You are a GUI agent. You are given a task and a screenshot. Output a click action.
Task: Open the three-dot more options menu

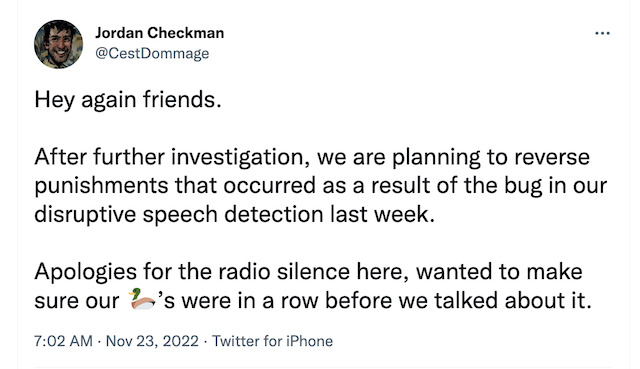[602, 33]
